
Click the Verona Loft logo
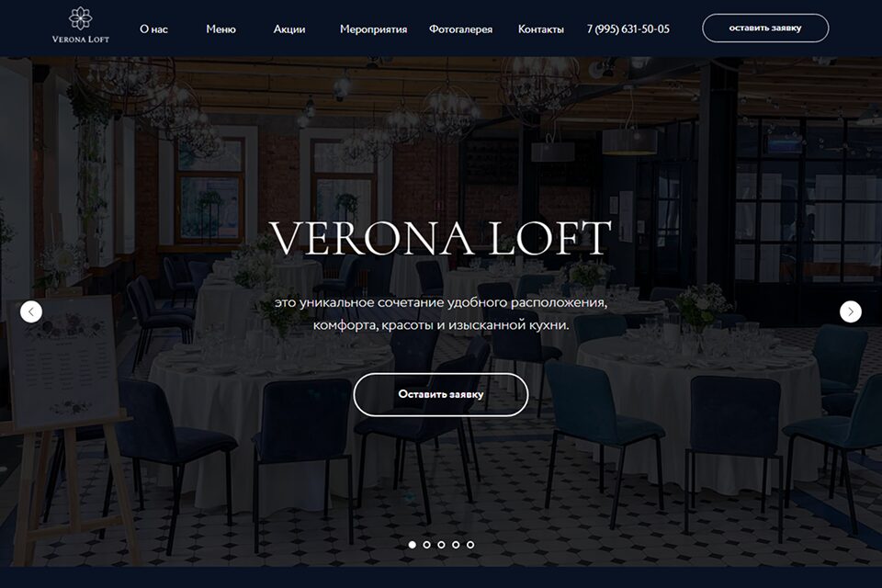[x=81, y=26]
